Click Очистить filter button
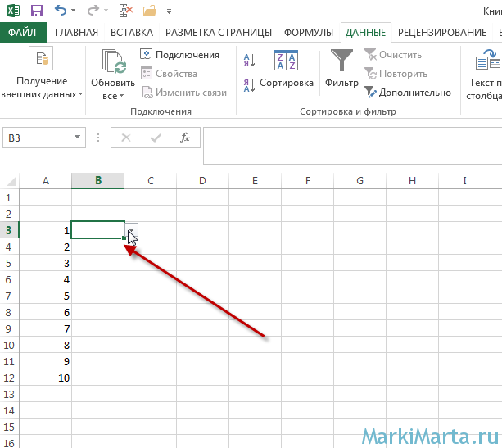 pos(393,55)
